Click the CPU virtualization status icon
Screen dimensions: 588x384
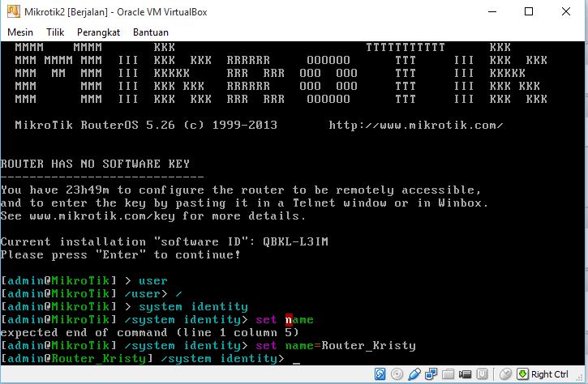click(x=482, y=374)
